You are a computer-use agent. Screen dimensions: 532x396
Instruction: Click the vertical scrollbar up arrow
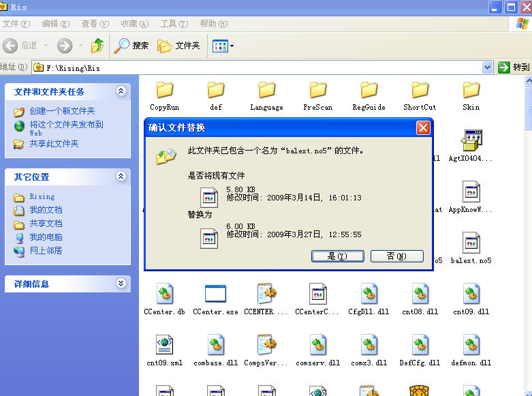(529, 81)
